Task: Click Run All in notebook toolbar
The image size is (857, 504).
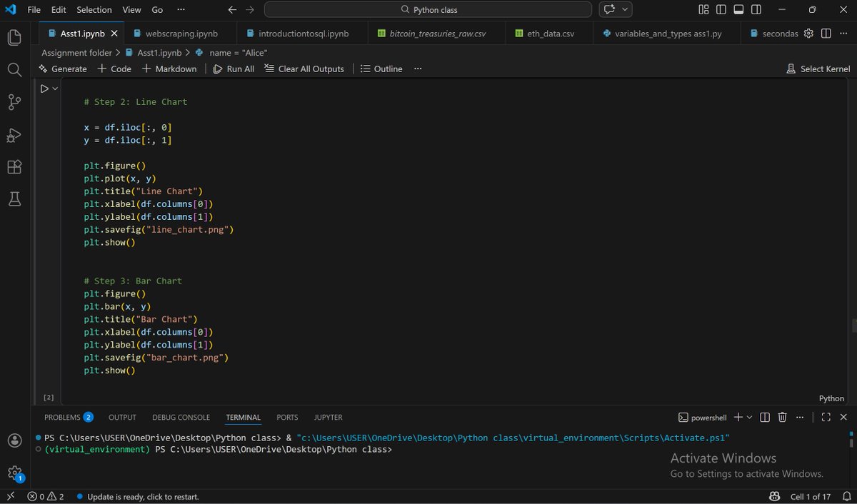Action: tap(234, 69)
